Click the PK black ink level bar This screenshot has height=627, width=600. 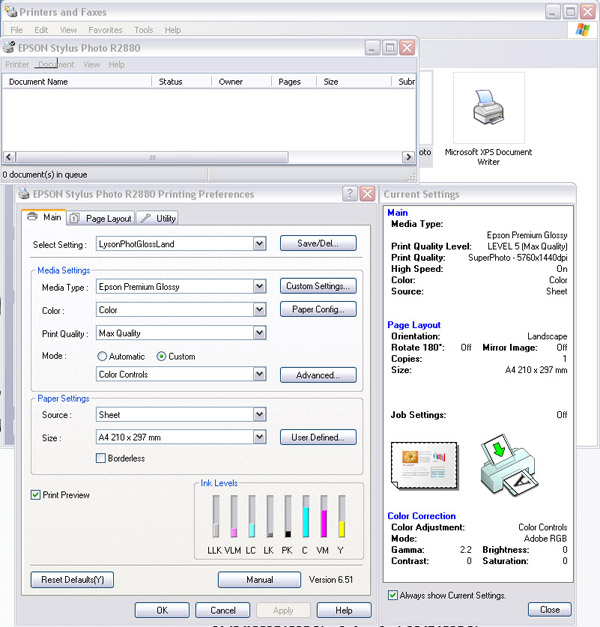pyautogui.click(x=288, y=516)
